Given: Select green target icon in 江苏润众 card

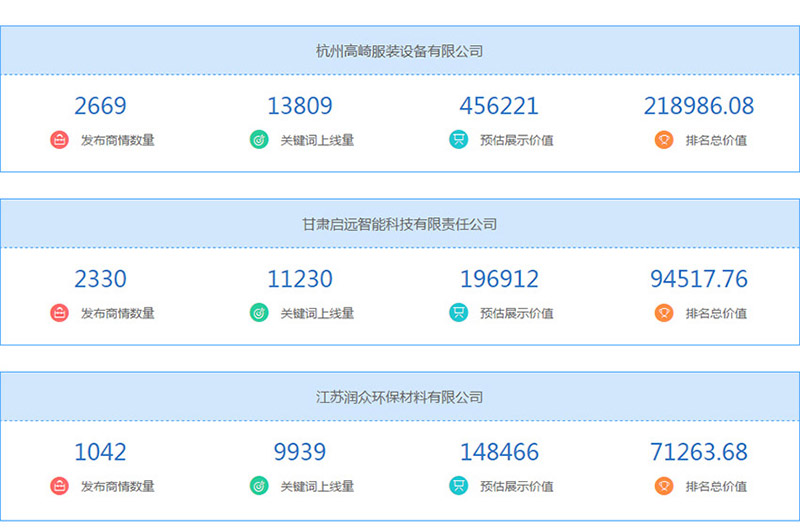Looking at the screenshot, I should coord(259,486).
